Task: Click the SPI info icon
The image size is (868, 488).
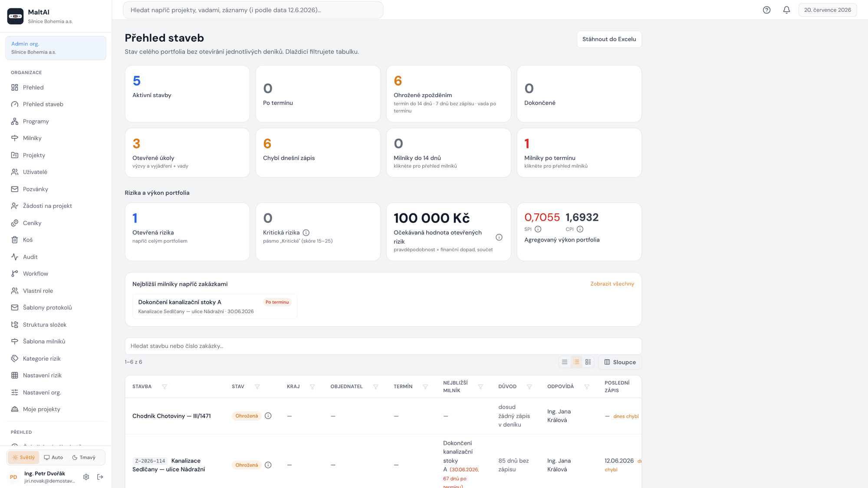Action: pos(538,229)
